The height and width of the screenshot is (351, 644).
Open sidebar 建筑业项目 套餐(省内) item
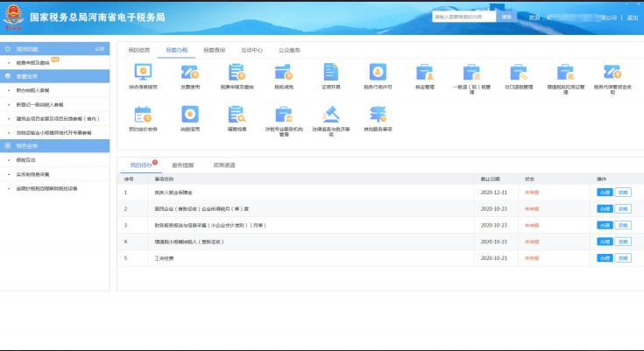(58, 119)
